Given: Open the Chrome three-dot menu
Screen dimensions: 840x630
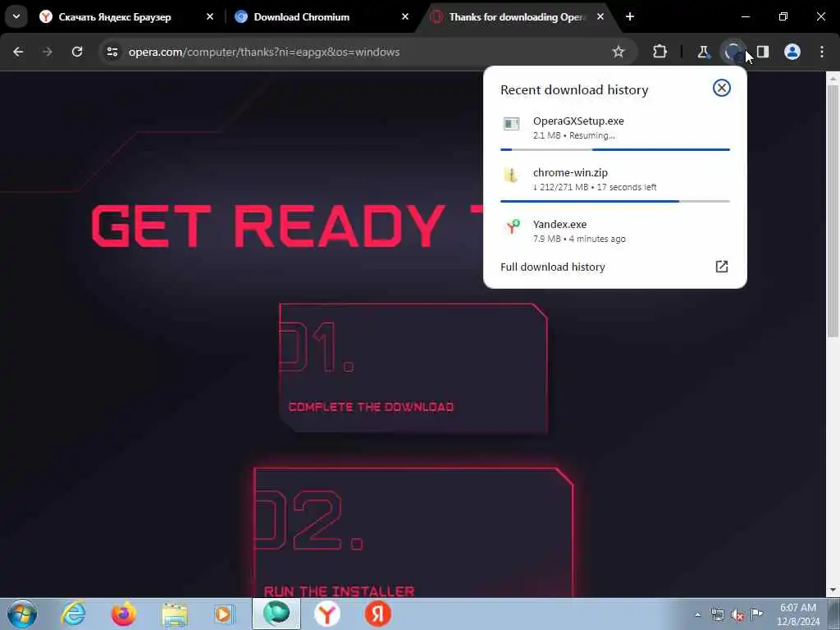Looking at the screenshot, I should [822, 52].
